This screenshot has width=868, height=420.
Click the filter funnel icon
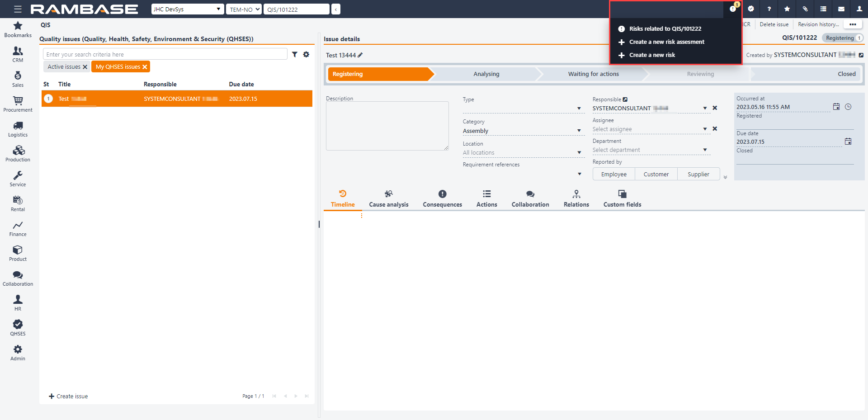[x=294, y=54]
